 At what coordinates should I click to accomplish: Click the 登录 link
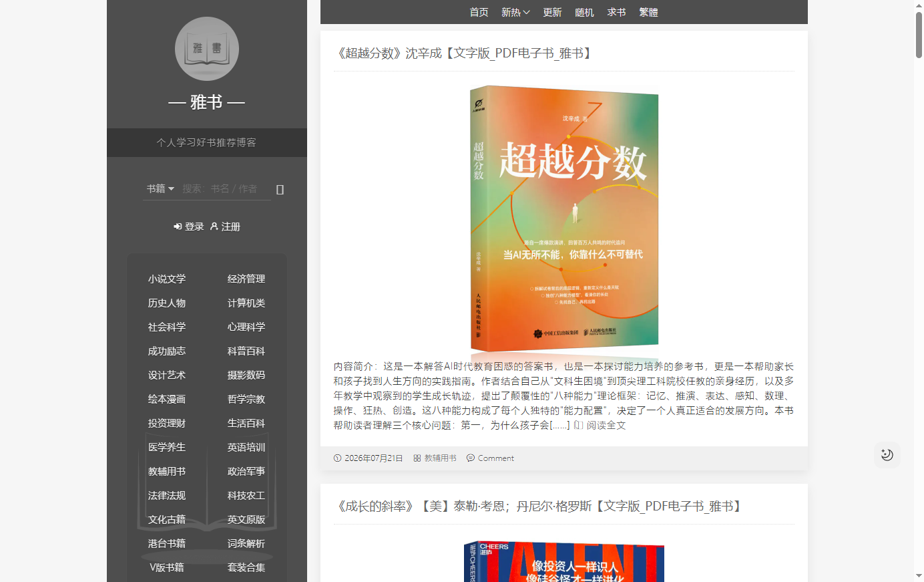pyautogui.click(x=194, y=227)
